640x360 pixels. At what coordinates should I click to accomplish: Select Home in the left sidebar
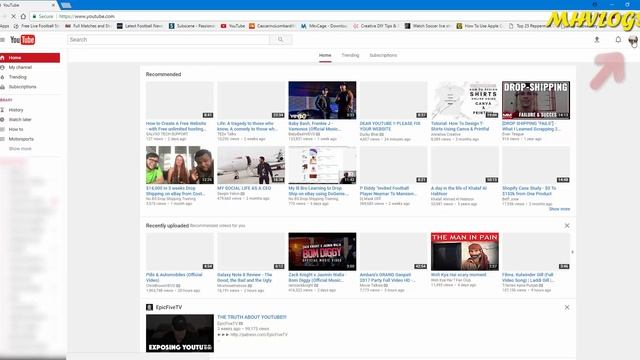[x=30, y=58]
